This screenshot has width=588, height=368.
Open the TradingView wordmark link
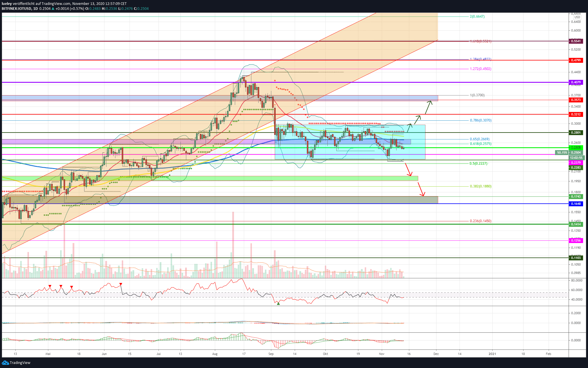coord(20,363)
